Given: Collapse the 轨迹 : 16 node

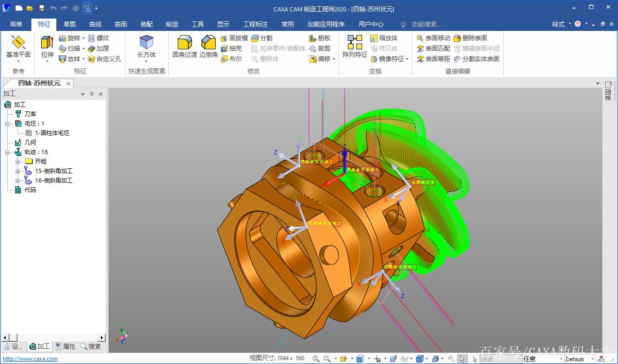Looking at the screenshot, I should pyautogui.click(x=8, y=152).
